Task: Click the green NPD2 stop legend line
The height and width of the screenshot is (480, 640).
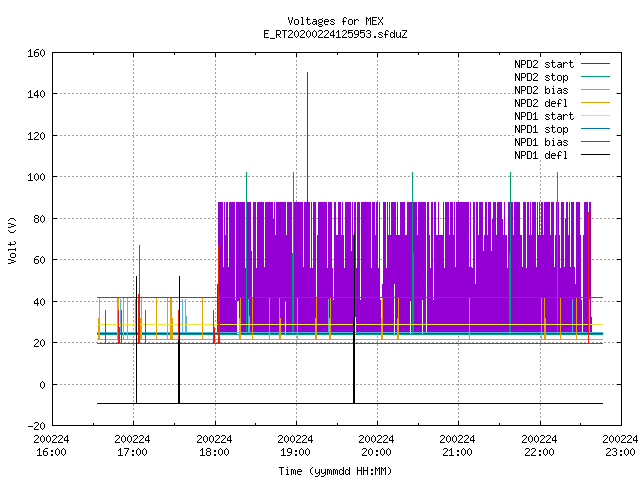Action: 595,76
